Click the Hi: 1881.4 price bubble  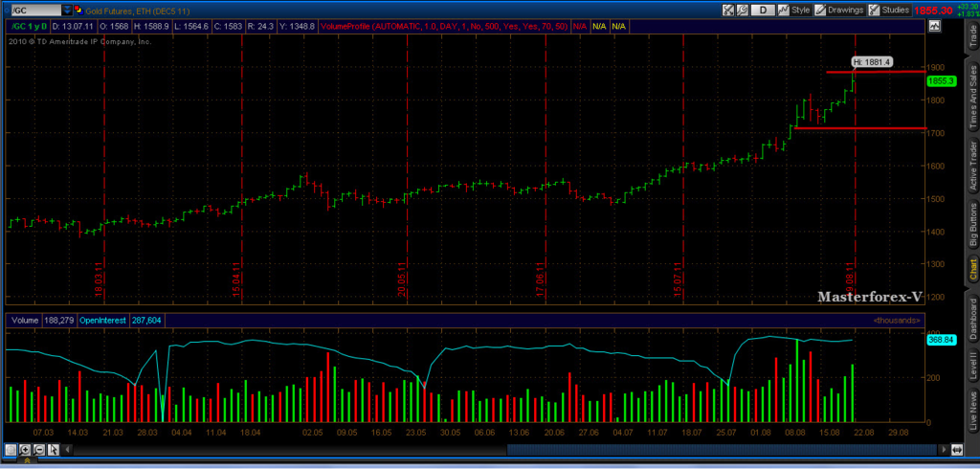click(873, 62)
